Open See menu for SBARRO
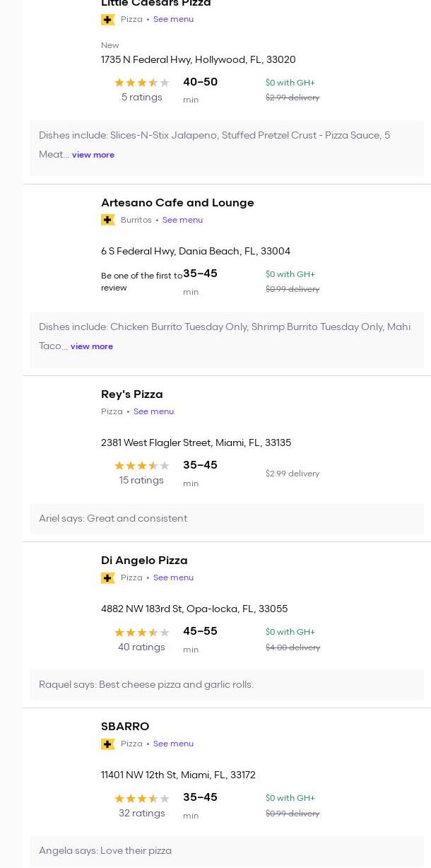This screenshot has width=431, height=868. (x=173, y=744)
